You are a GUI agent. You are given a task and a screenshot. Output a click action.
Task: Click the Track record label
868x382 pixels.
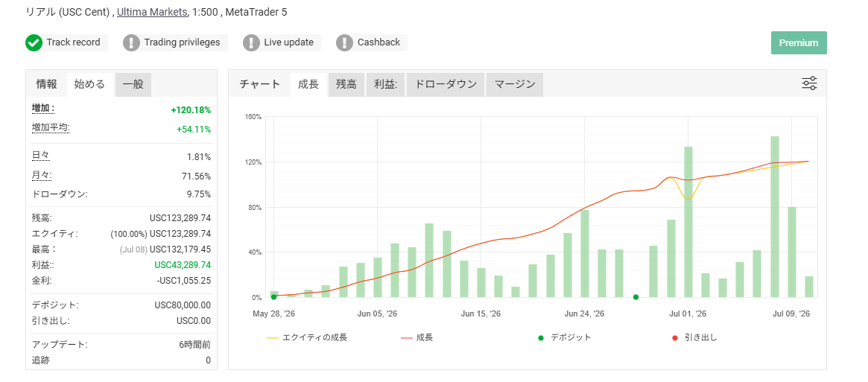tap(73, 42)
